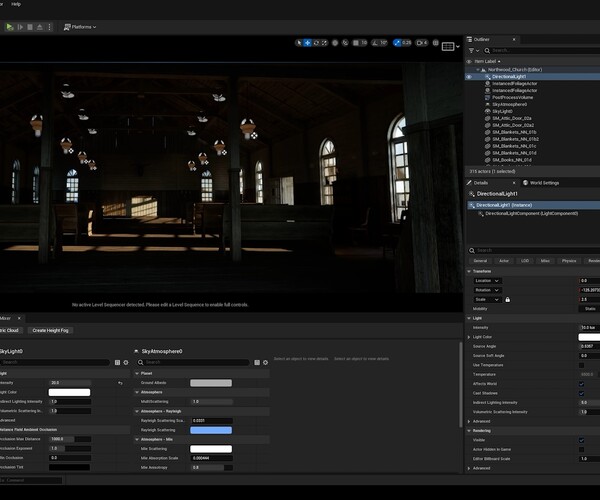
Task: Filter Details by General category
Action: tap(480, 261)
